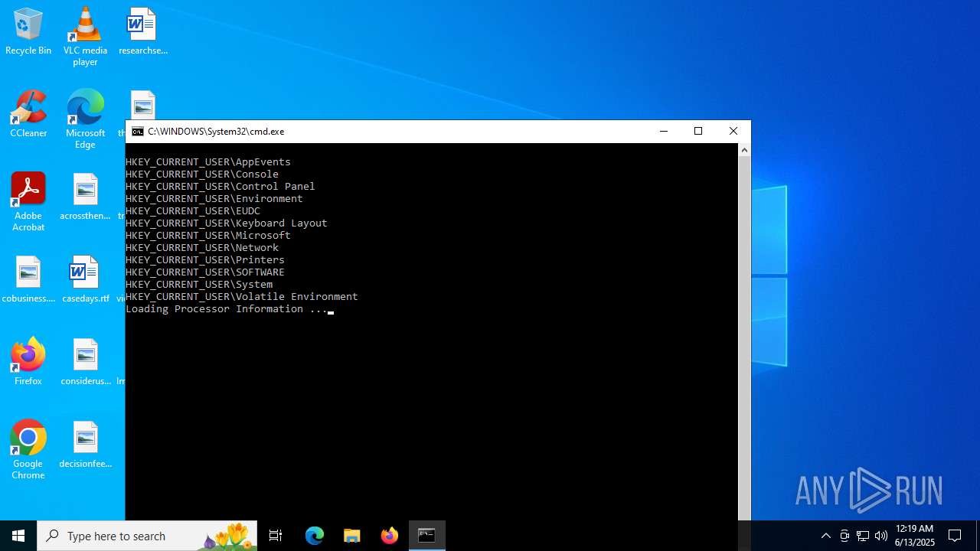This screenshot has width=980, height=551.
Task: Click the HKEY_CURRENT_USER\Console line
Action: tap(202, 174)
